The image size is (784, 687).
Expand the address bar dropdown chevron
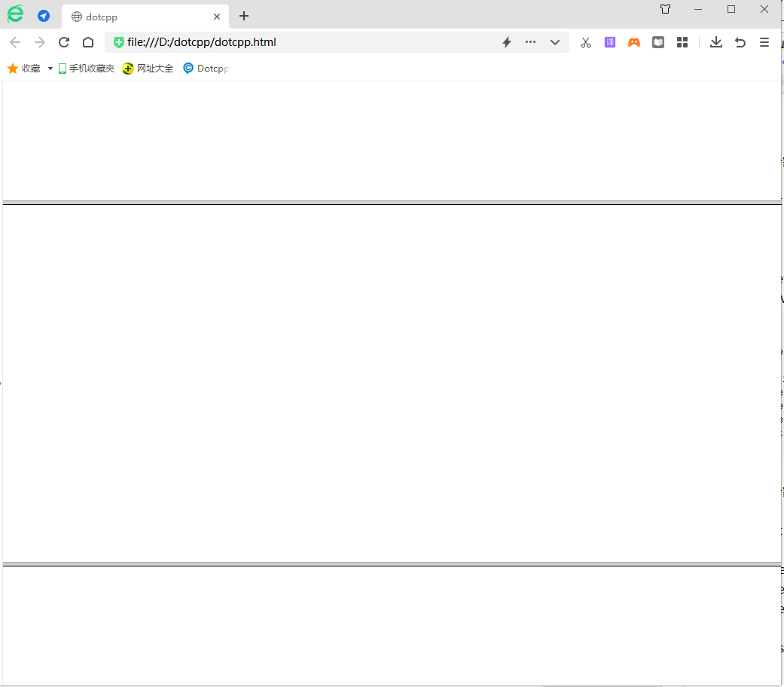coord(555,42)
